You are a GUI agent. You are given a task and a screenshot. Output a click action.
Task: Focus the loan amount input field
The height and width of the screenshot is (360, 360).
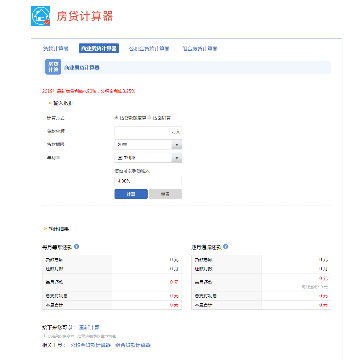(x=148, y=132)
